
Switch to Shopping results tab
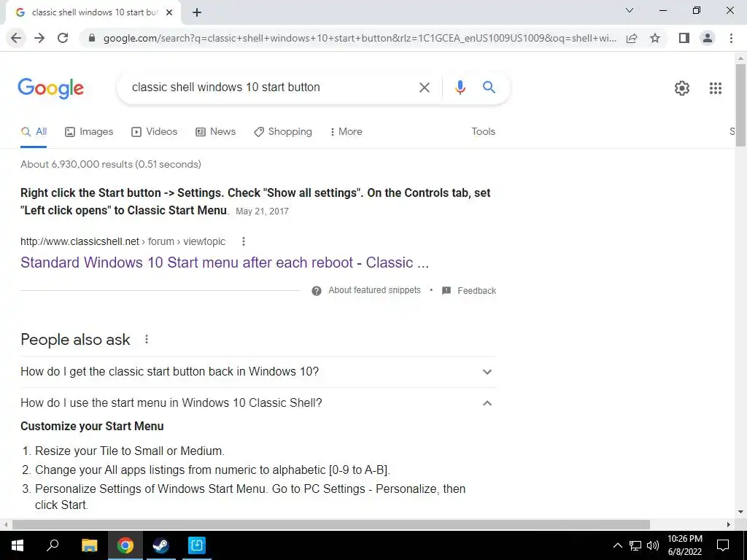(283, 132)
